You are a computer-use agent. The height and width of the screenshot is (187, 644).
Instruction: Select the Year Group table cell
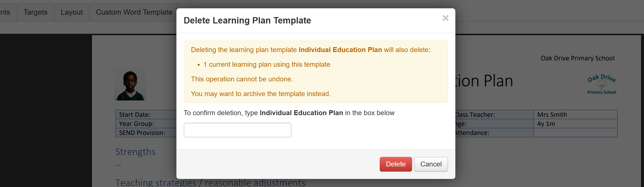[x=137, y=124]
